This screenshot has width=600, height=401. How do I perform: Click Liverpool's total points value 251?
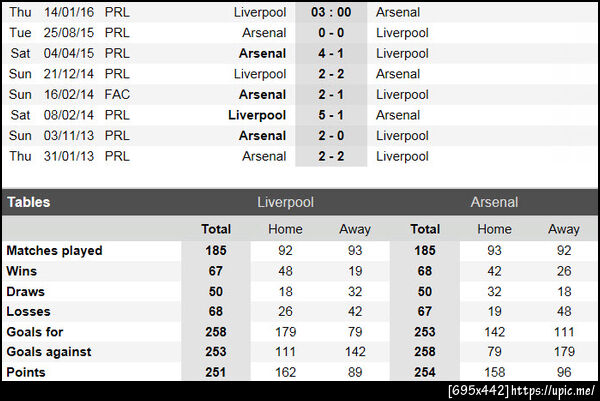[x=216, y=372]
